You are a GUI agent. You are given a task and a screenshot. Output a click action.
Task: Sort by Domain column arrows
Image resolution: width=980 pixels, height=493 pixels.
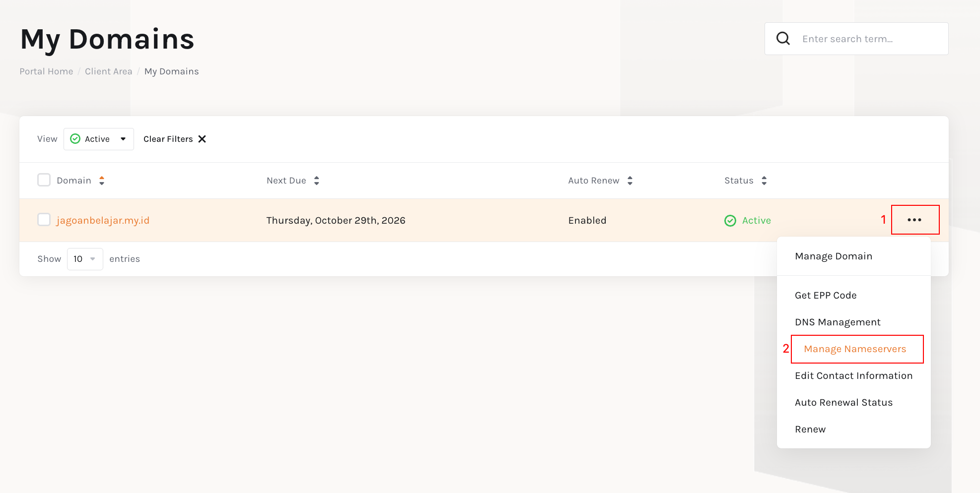[102, 181]
